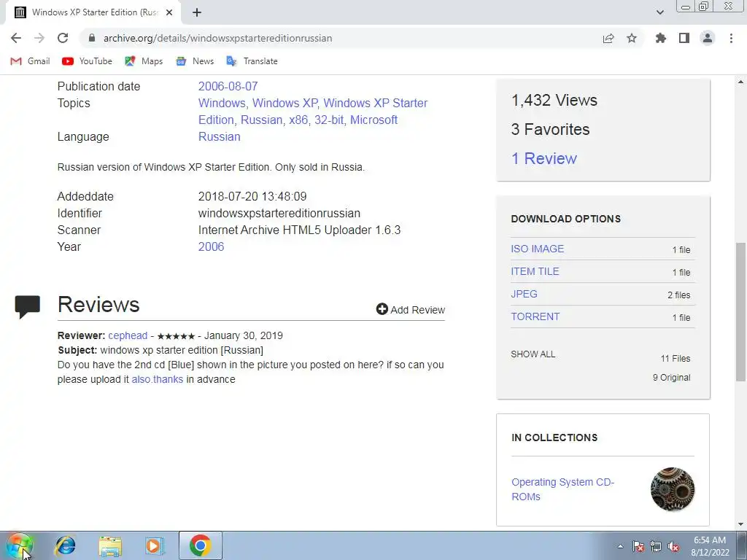Click the Reviews speech bubble icon
747x560 pixels.
[x=28, y=307]
